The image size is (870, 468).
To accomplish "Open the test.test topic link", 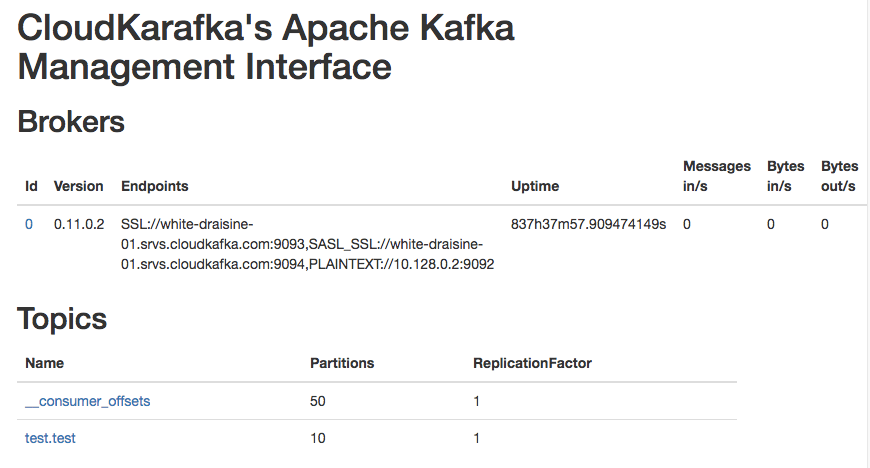I will coord(50,438).
